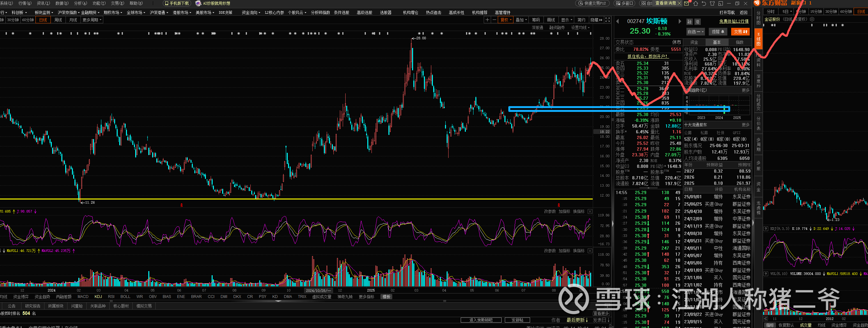This screenshot has height=328, width=868.
Task: Open chart settings gear beside 金证股份
Action: pos(812,19)
